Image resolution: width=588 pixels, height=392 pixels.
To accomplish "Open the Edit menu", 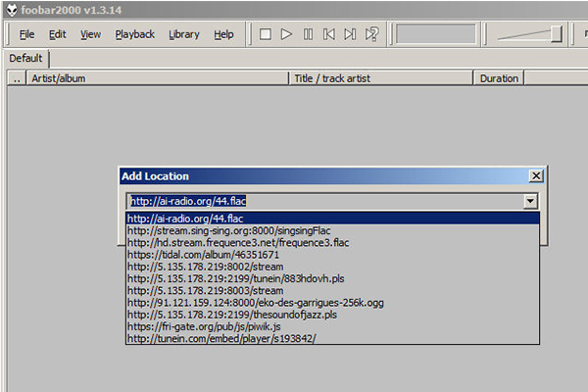I will [x=58, y=34].
